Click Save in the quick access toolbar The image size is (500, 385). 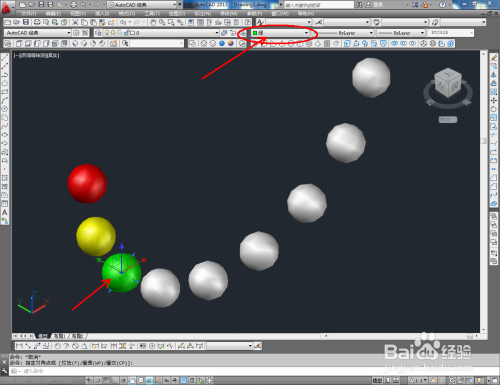click(41, 4)
